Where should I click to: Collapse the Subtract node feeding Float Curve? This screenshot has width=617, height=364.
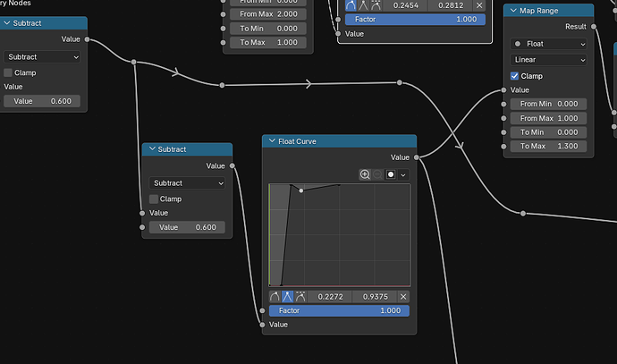tap(152, 148)
